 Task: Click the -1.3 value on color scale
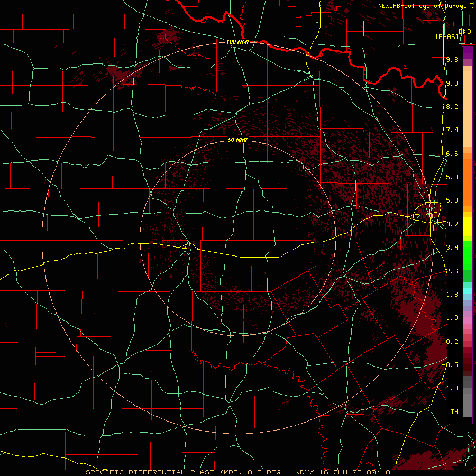(450, 388)
